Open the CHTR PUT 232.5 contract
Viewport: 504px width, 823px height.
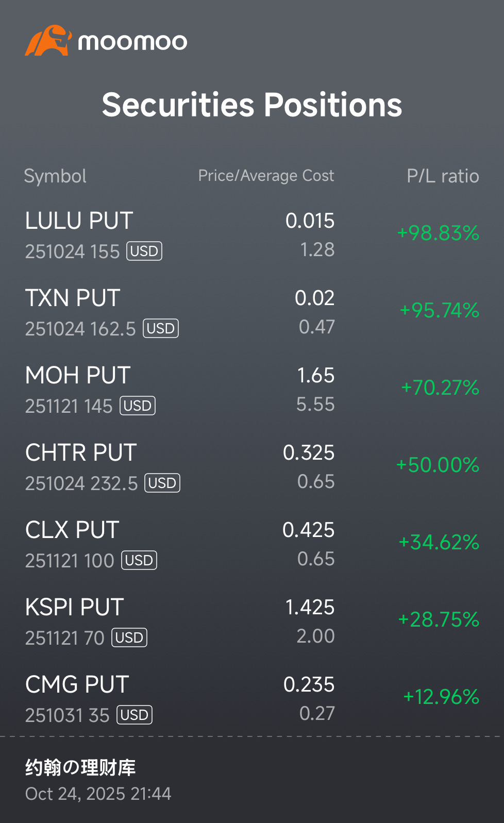pyautogui.click(x=252, y=466)
